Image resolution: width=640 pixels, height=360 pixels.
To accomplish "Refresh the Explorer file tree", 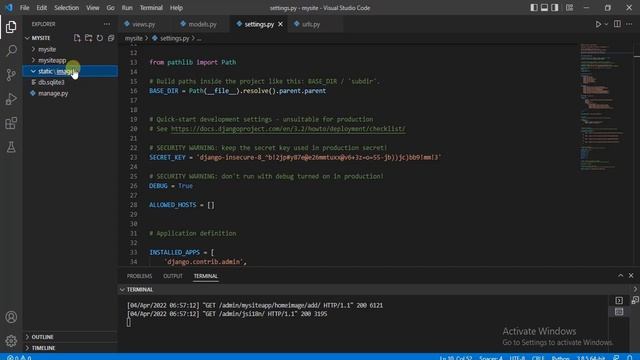I will pos(100,38).
